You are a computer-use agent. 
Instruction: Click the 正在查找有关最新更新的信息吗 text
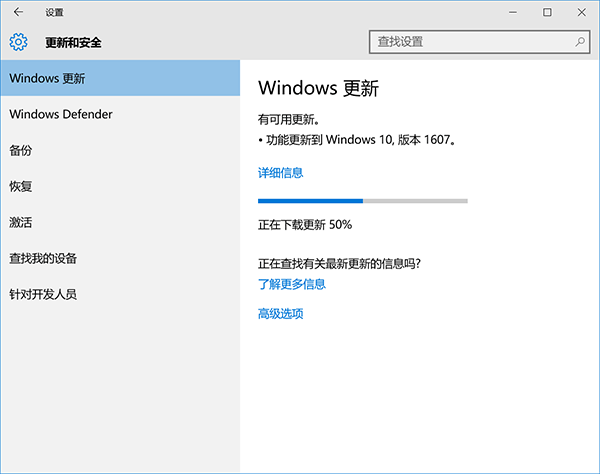[x=339, y=263]
